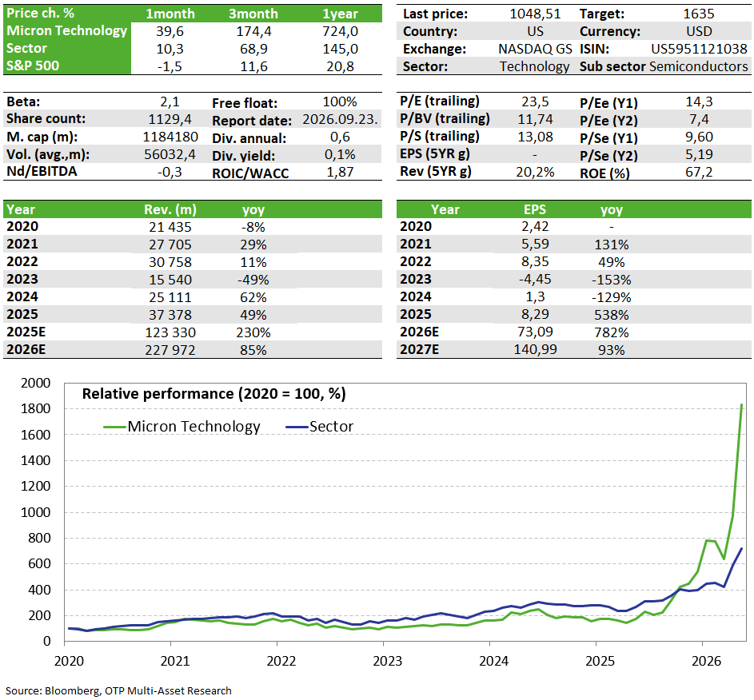Select the M. cap value 1184180
Viewport: 754px width, 700px height.
[x=170, y=137]
